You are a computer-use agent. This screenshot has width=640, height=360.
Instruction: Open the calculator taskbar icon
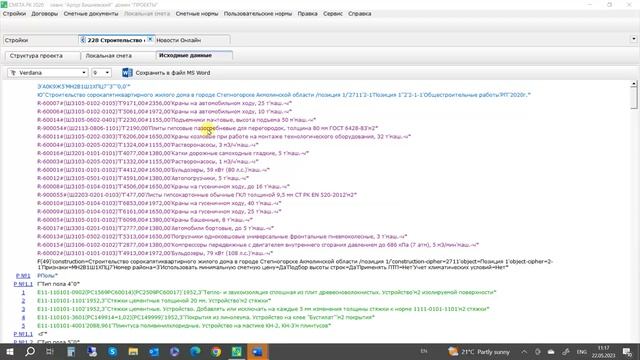click(x=71, y=351)
